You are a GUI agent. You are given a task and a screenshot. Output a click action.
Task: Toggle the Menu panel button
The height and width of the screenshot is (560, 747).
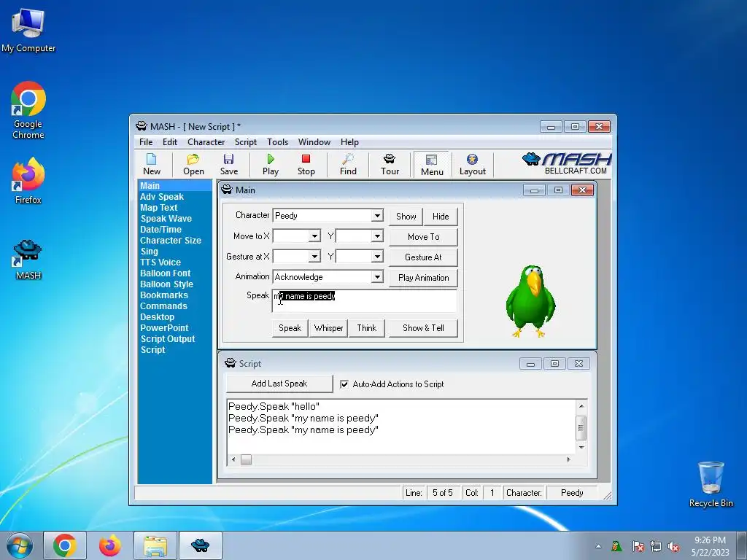click(432, 165)
